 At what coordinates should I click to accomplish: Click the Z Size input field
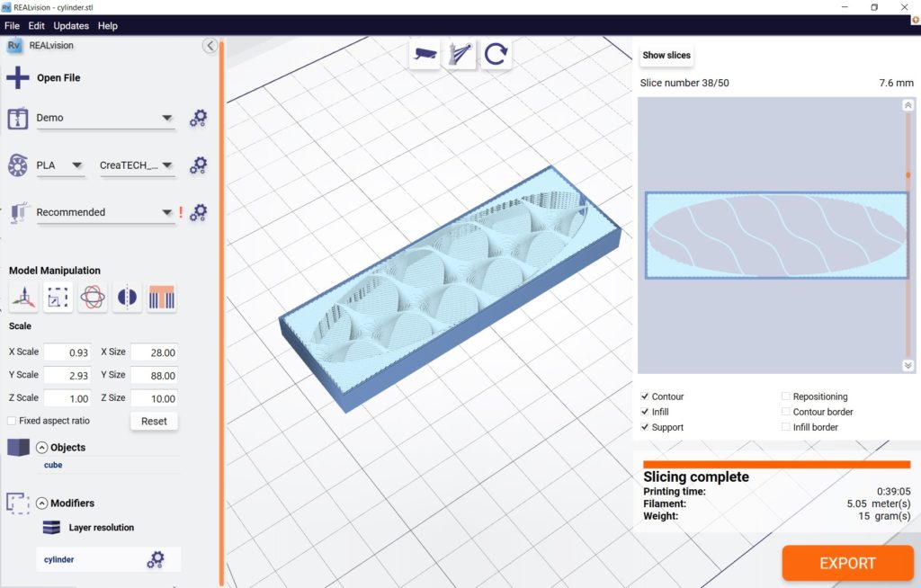point(154,398)
